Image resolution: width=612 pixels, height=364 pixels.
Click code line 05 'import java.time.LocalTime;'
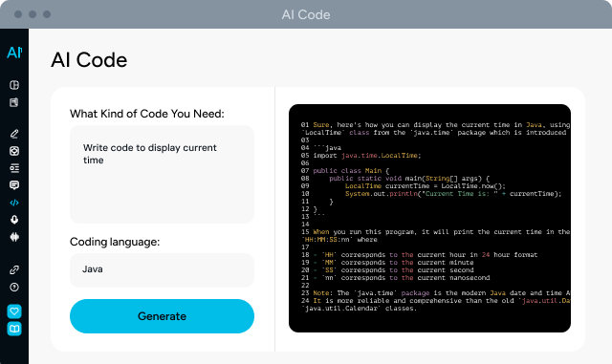tap(361, 156)
